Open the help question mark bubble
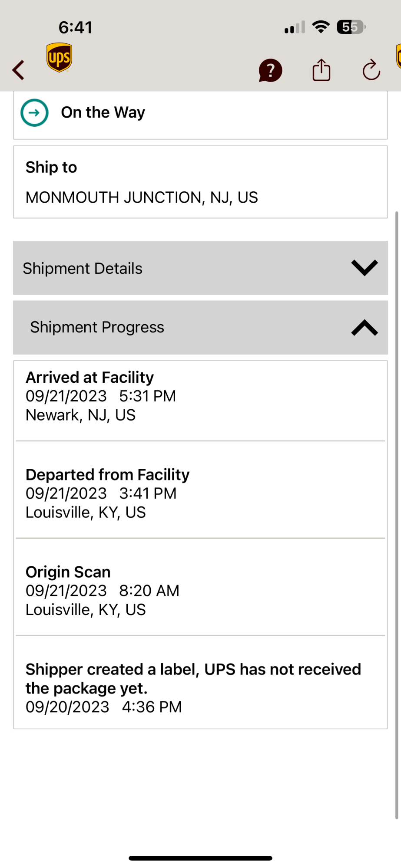Viewport: 401px width, 868px height. (x=270, y=70)
